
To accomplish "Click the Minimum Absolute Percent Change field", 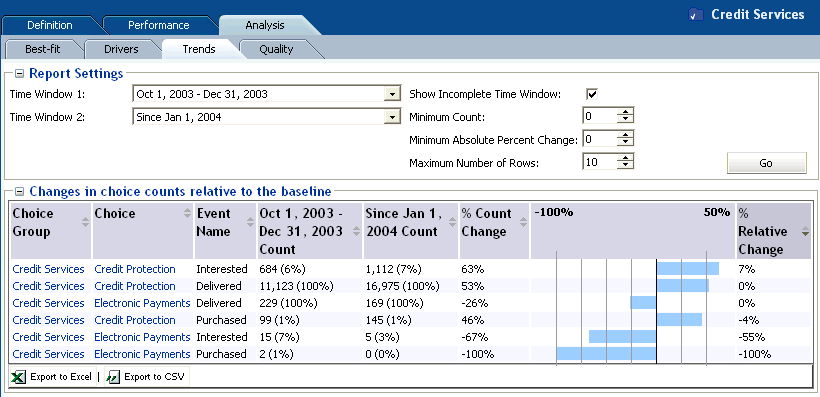I will tap(599, 139).
